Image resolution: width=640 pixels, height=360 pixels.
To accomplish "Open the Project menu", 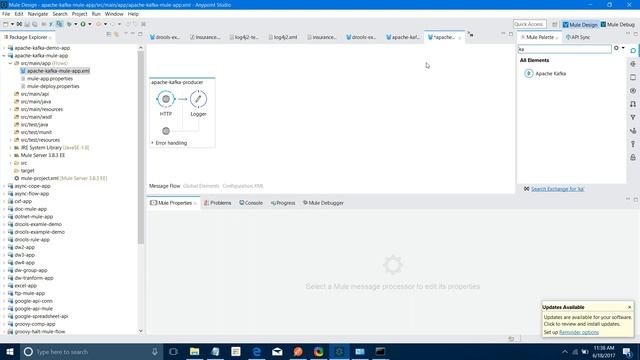I will tap(80, 14).
